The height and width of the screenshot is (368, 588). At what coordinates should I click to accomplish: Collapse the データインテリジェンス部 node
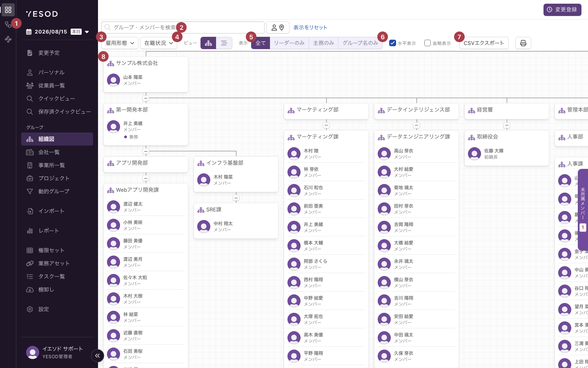pos(416,126)
